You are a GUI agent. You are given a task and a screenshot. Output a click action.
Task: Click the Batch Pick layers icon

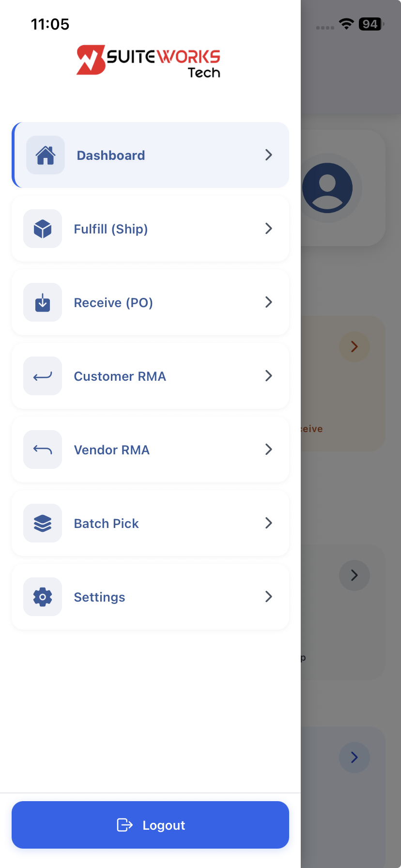coord(43,523)
